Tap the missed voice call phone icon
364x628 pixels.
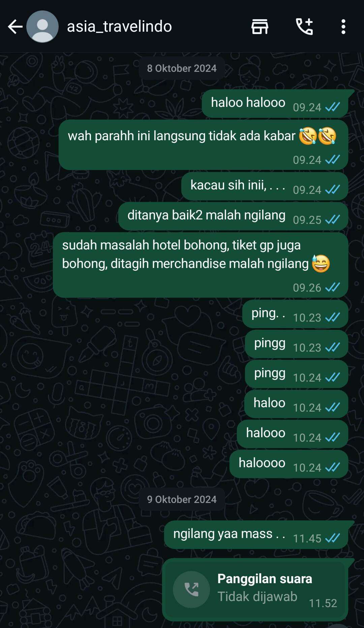[191, 589]
